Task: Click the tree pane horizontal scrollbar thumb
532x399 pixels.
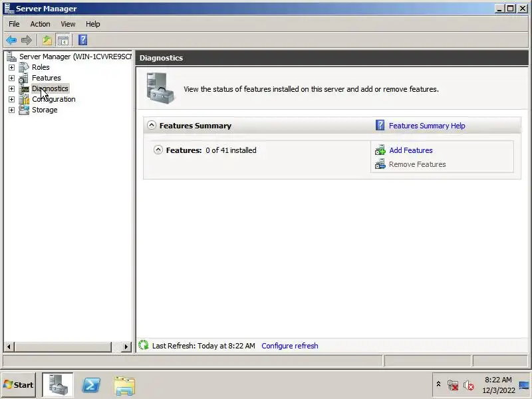Action: tap(63, 346)
